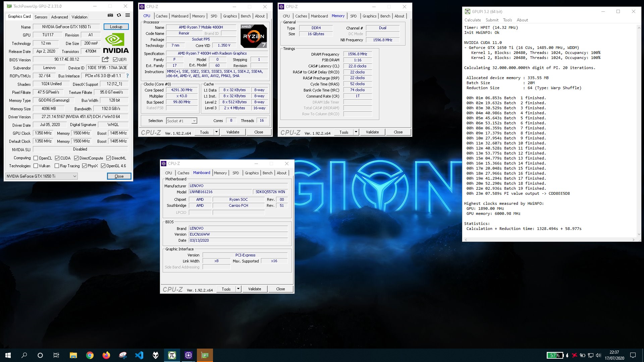This screenshot has width=644, height=362.
Task: Switch to the GPU-Z Advanced tab
Action: pos(59,17)
